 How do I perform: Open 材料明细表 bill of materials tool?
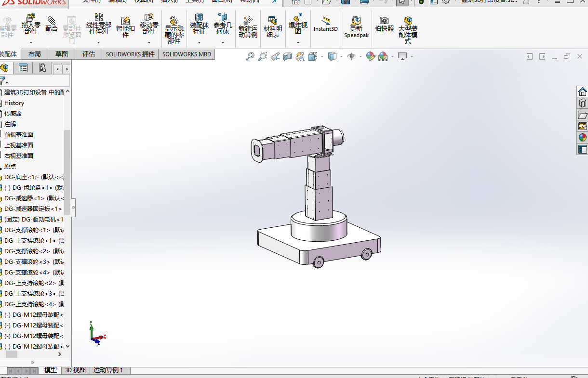pyautogui.click(x=273, y=27)
